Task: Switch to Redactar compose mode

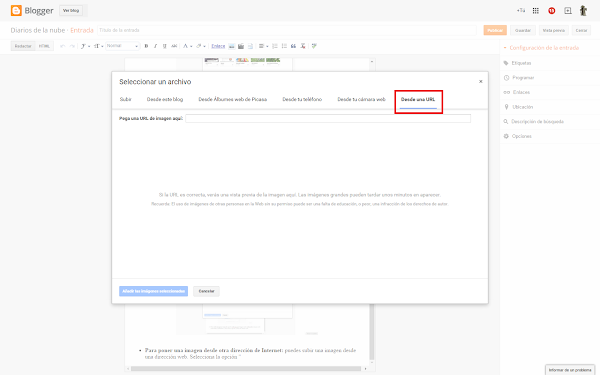Action: pos(23,46)
